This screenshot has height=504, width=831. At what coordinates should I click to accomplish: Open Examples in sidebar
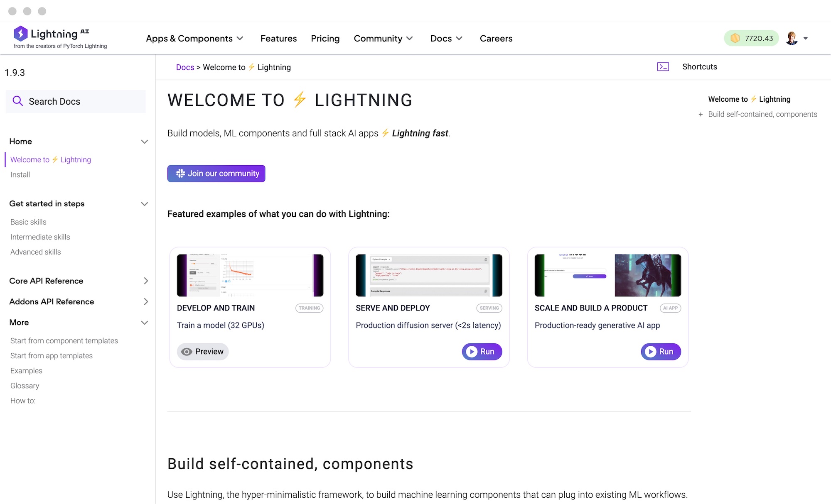[x=26, y=371]
